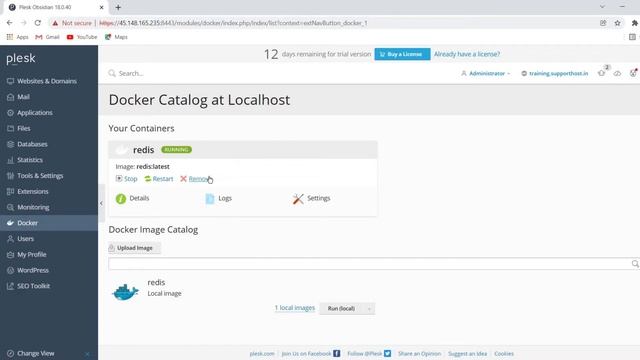Expand the Run (local) dropdown arrow
This screenshot has width=640, height=360.
point(369,309)
